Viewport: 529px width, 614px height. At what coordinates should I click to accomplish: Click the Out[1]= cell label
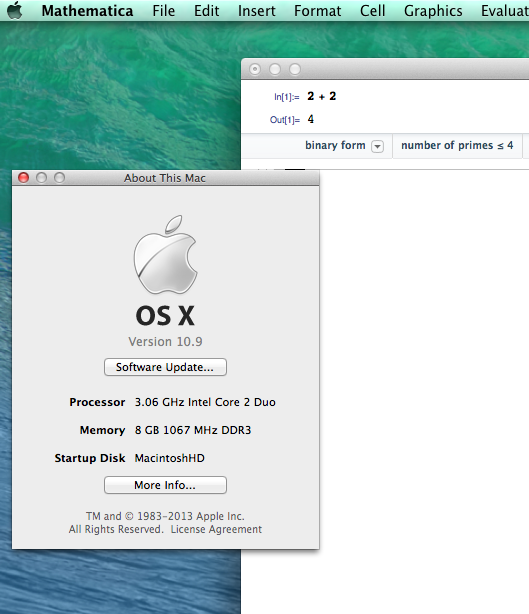(285, 120)
